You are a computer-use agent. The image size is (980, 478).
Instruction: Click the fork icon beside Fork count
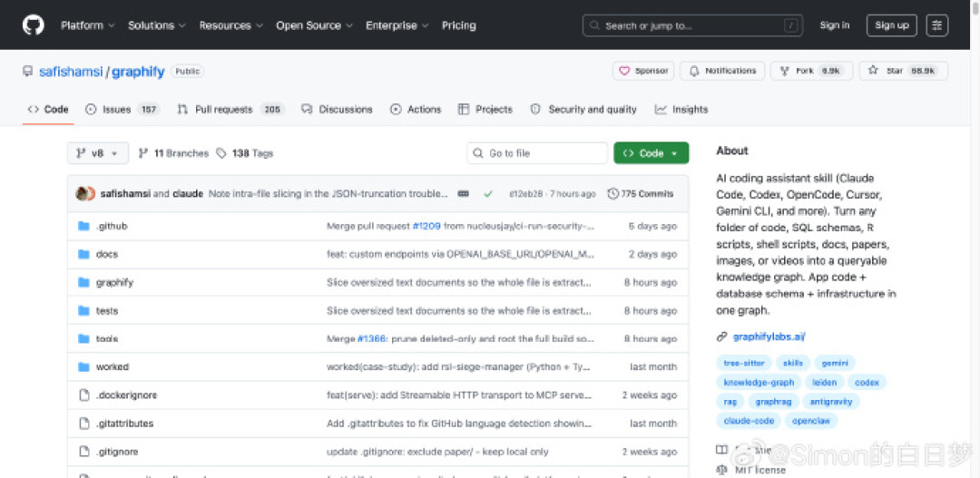tap(784, 72)
